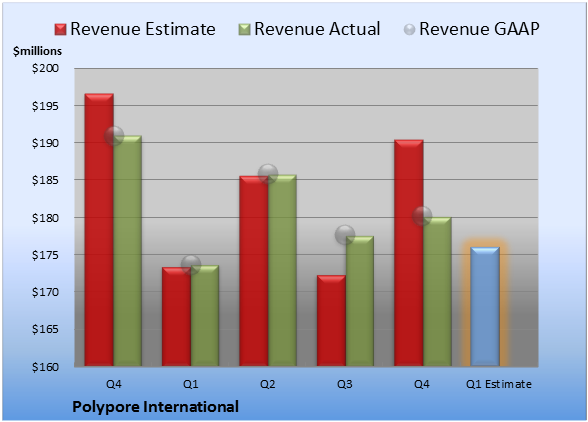Image resolution: width=588 pixels, height=422 pixels.
Task: Click the "$190" axis value
Action: point(45,143)
